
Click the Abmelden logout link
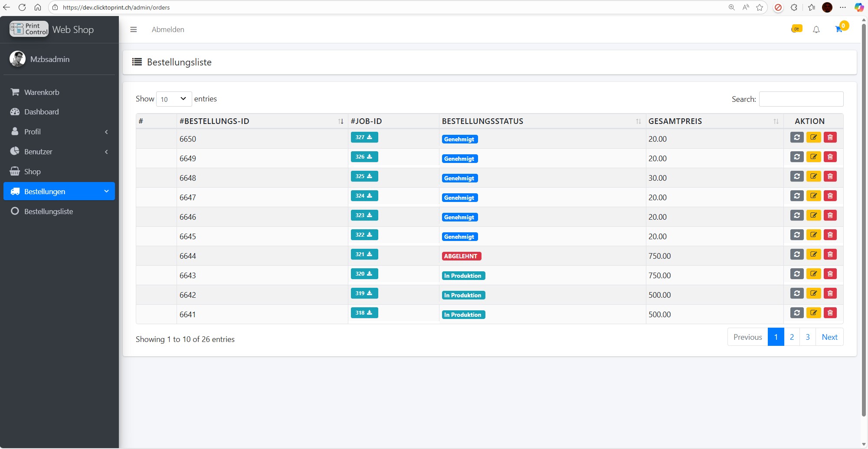coord(168,29)
